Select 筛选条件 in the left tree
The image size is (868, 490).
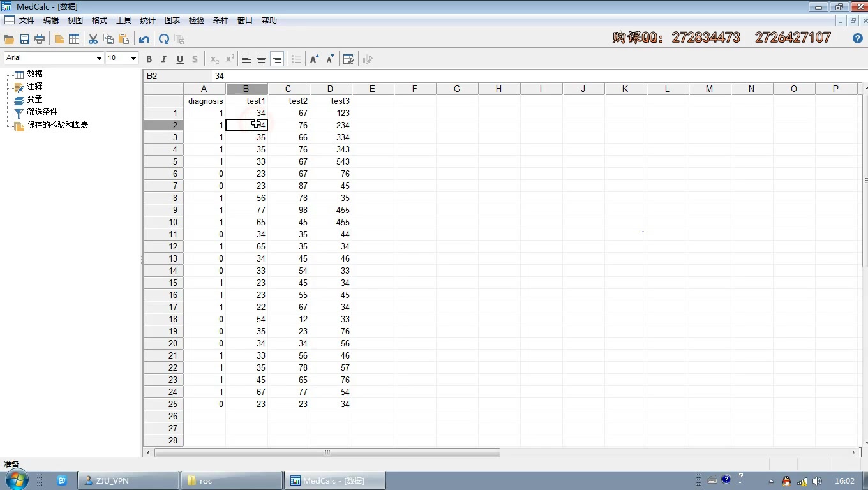(x=42, y=112)
